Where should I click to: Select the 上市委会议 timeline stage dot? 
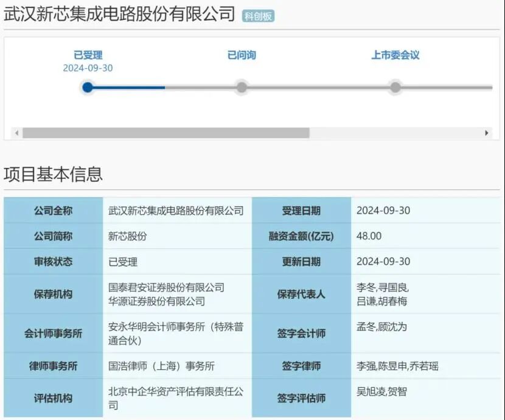[x=395, y=87]
